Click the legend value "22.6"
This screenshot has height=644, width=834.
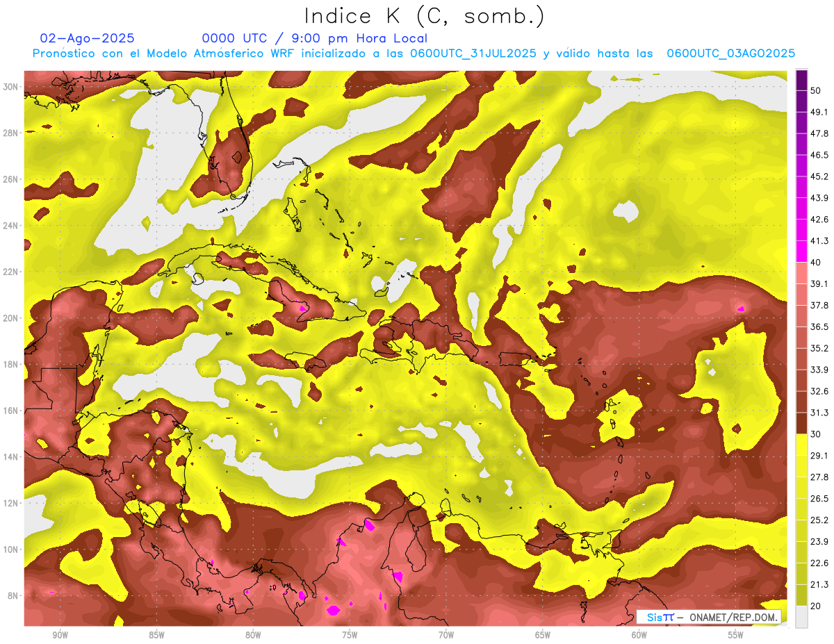[x=819, y=563]
